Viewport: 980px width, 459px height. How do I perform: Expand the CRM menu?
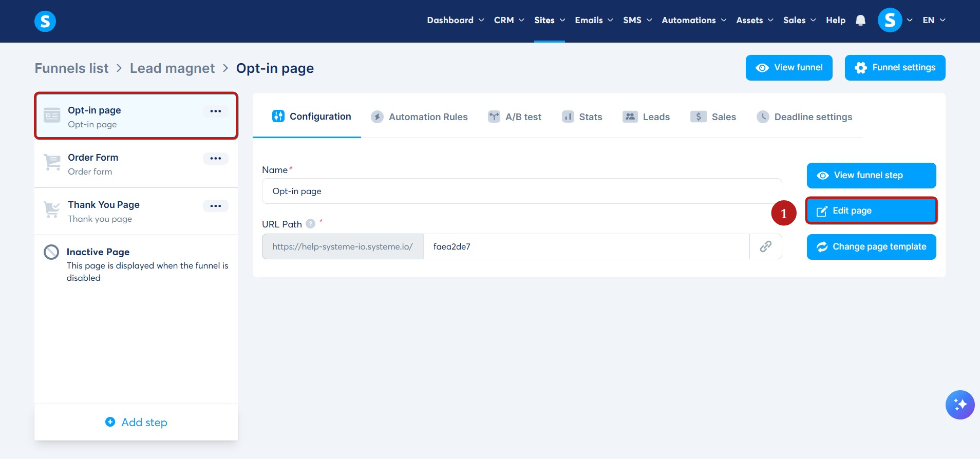(x=509, y=20)
